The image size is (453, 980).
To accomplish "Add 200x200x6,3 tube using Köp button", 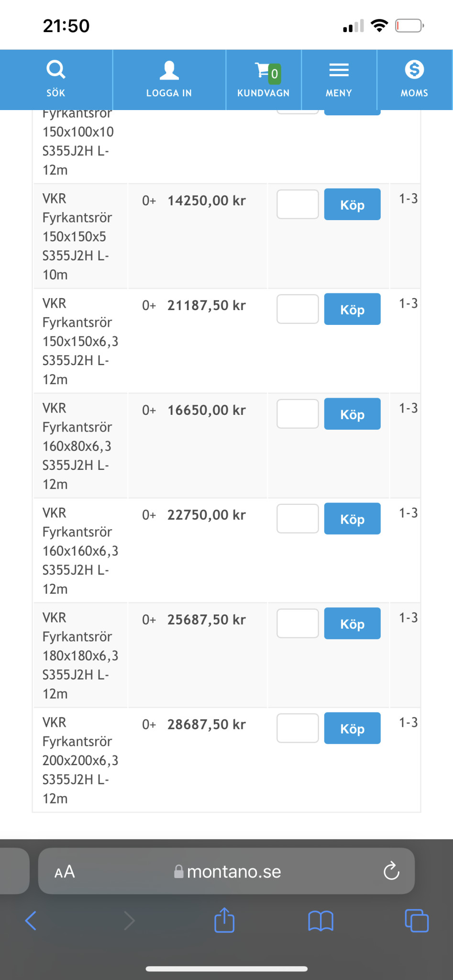I will (352, 728).
